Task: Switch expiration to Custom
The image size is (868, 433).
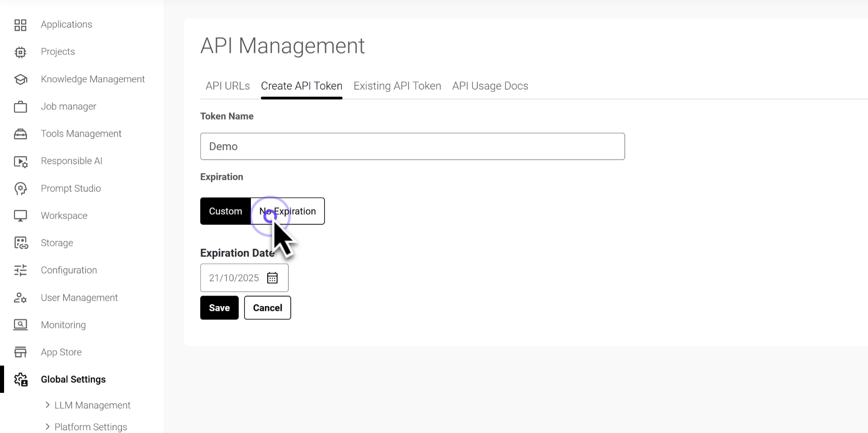Action: coord(225,211)
